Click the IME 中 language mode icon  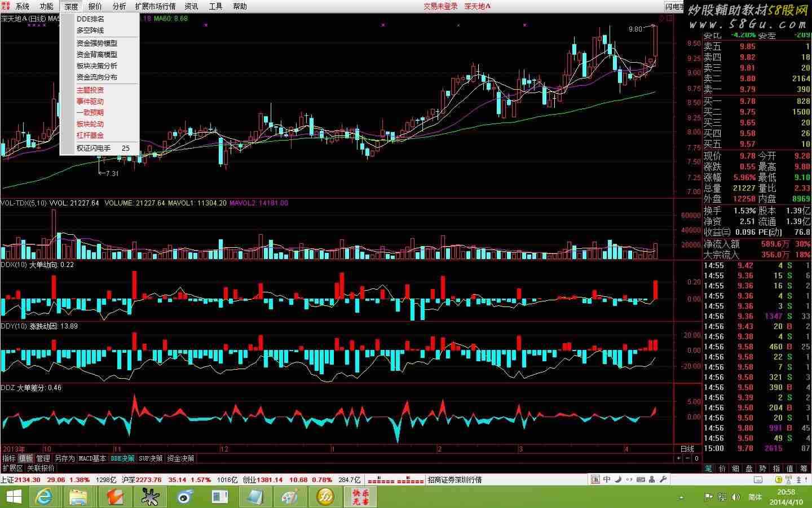[x=607, y=479]
